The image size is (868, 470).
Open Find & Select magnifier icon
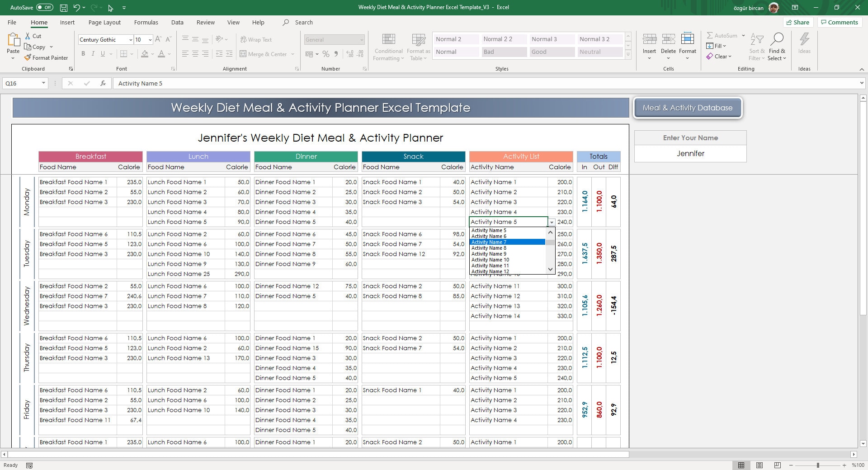point(777,39)
